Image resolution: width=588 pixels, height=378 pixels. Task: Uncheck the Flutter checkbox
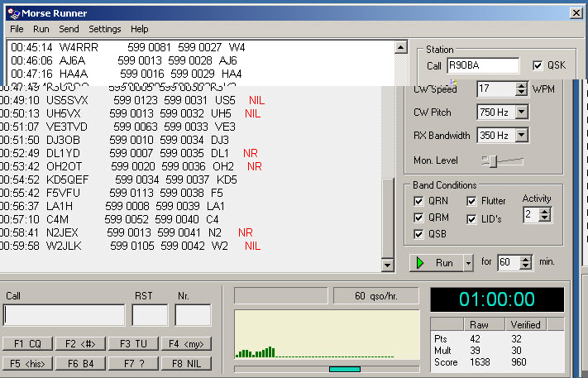(x=472, y=201)
